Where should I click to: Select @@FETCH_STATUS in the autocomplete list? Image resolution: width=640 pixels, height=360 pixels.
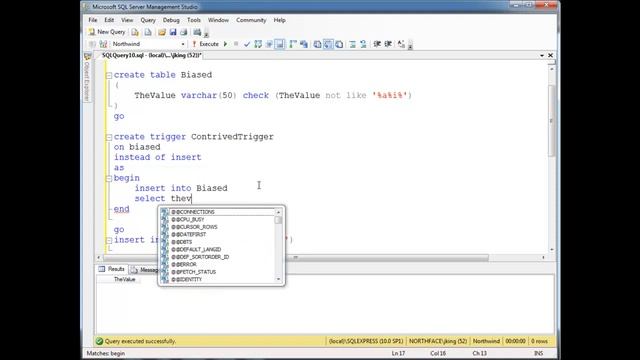[217, 272]
